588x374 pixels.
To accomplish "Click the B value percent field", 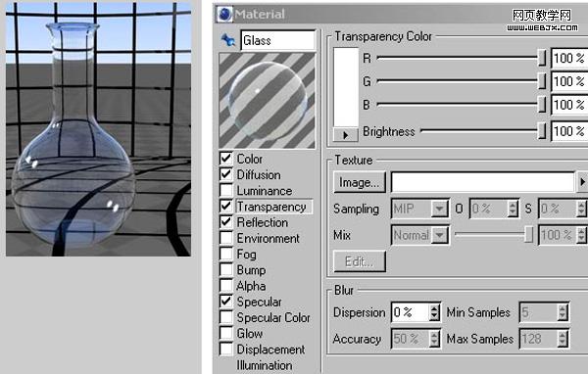I will 568,105.
